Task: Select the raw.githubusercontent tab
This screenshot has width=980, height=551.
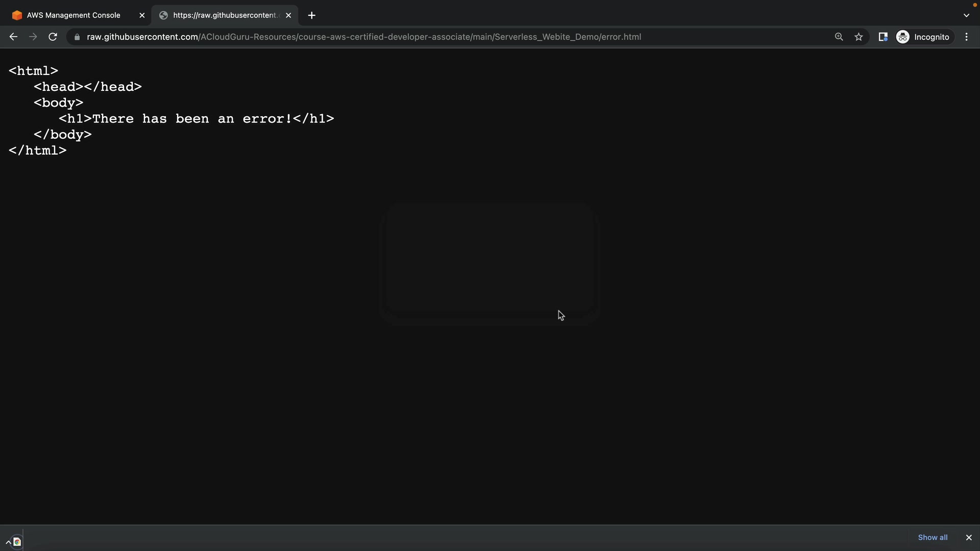Action: pyautogui.click(x=225, y=15)
